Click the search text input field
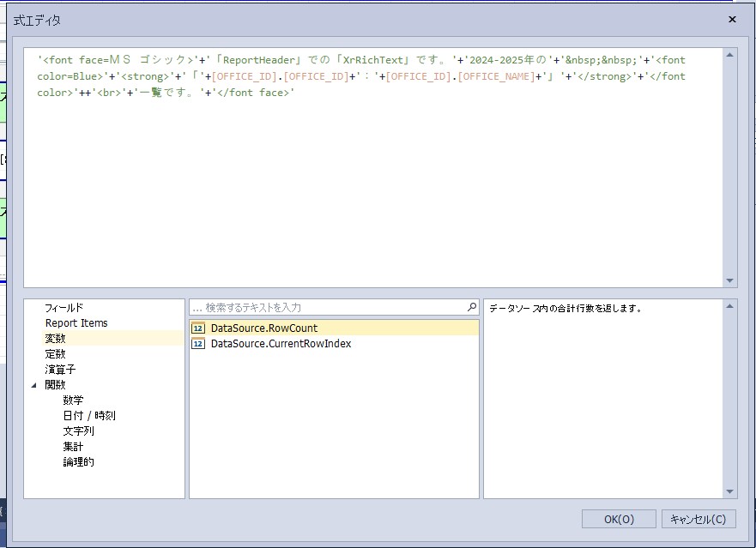This screenshot has width=756, height=548. 330,307
